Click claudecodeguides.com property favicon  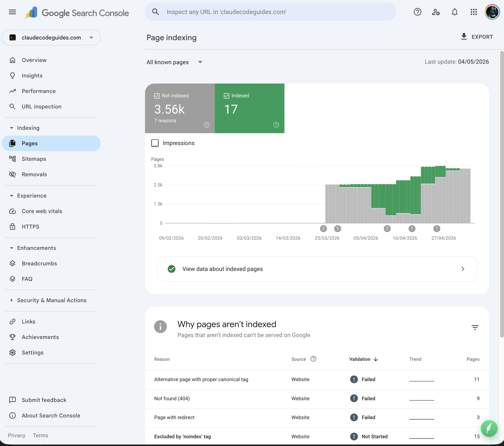coord(13,38)
